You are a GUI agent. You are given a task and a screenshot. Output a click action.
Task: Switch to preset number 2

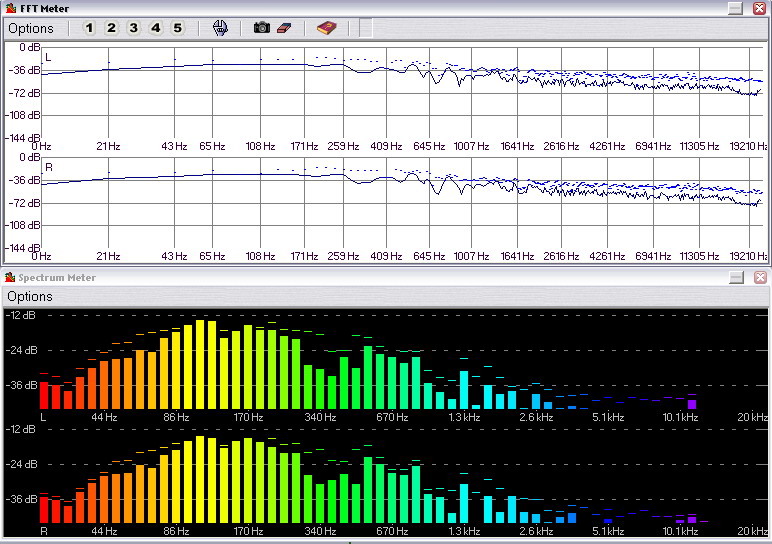[x=111, y=28]
